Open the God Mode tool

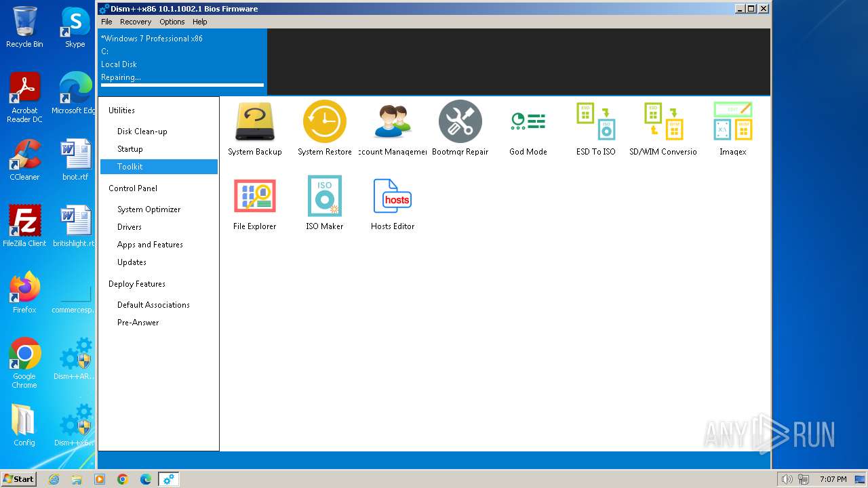click(x=528, y=129)
